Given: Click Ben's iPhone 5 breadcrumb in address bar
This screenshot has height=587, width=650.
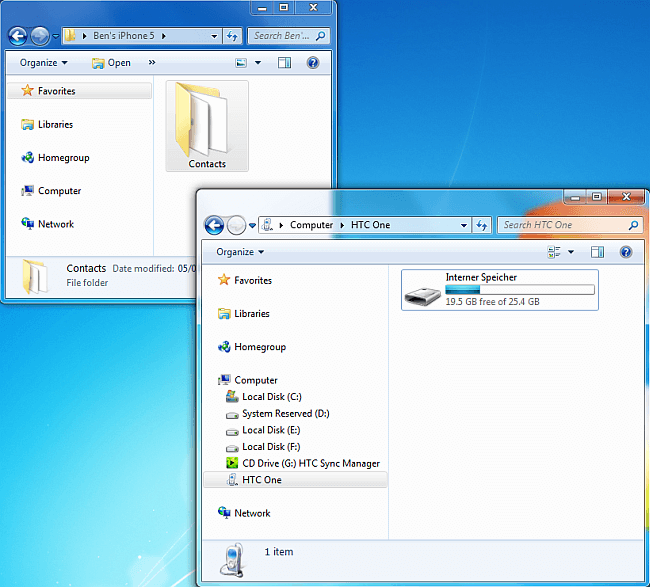Looking at the screenshot, I should click(x=124, y=36).
